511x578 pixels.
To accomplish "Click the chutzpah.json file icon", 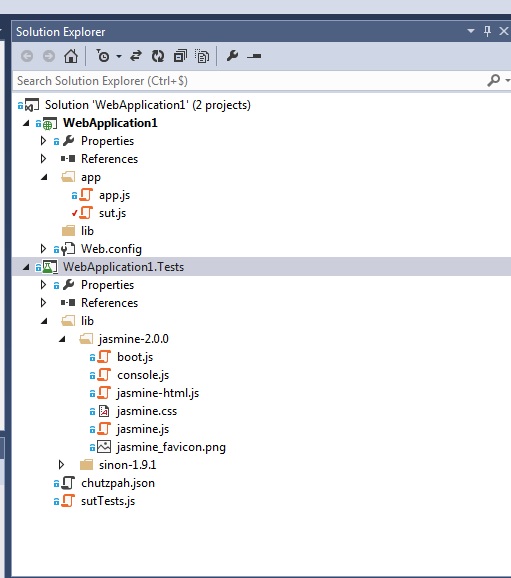I will (68, 483).
